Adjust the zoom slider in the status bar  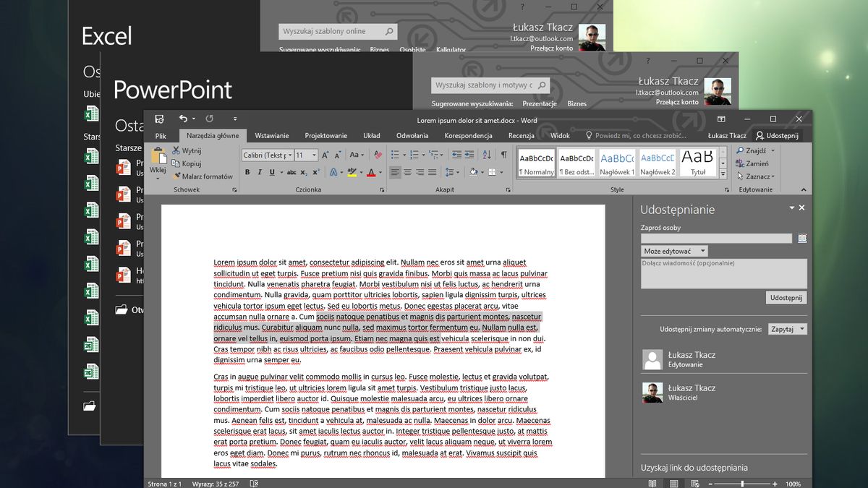click(x=742, y=484)
